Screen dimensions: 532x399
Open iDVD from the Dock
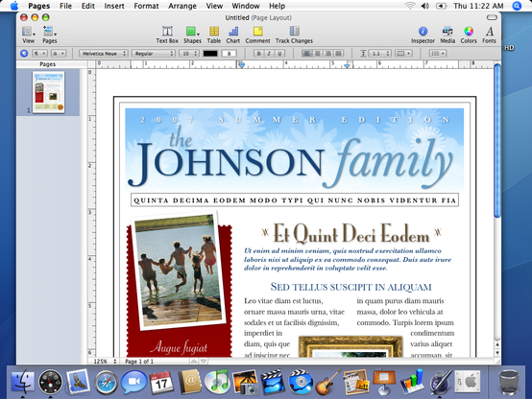pos(301,382)
